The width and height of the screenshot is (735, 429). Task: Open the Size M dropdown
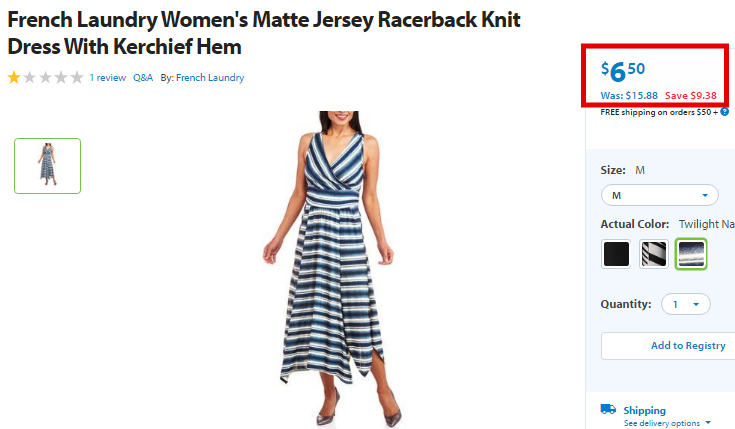(660, 195)
